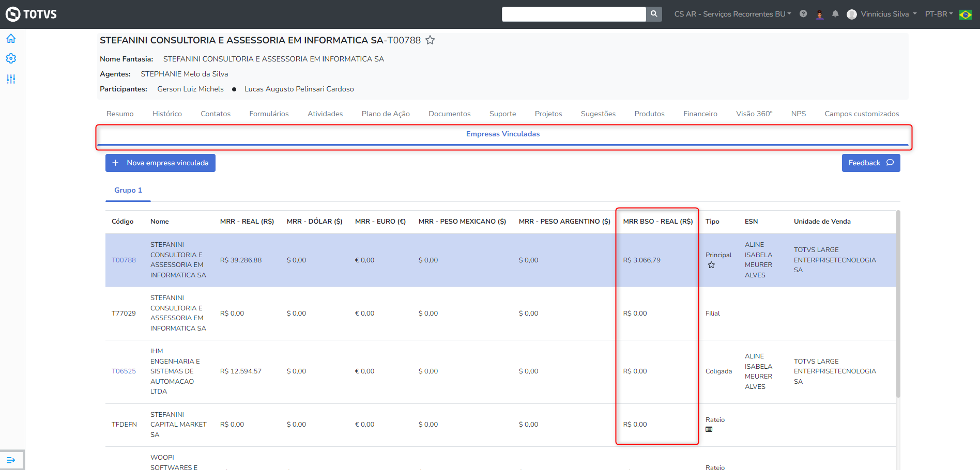Open the CS AR - Serviços Recorrentes BU dropdown
Screen dimensions: 980x470
click(732, 14)
